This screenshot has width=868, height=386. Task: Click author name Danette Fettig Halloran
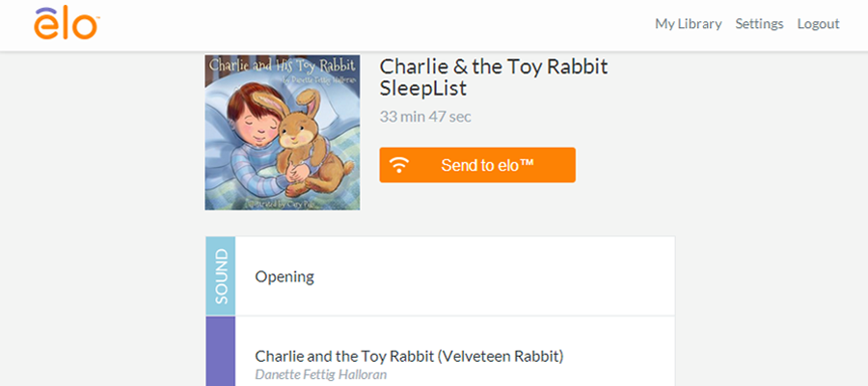320,374
